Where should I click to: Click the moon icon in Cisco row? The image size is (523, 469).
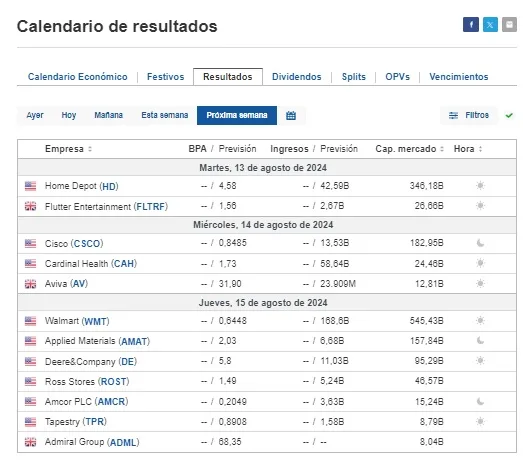480,243
